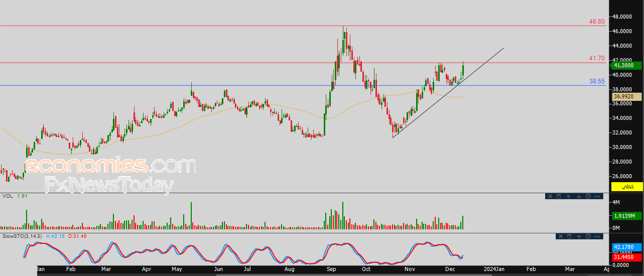Screen dimensions: 644x276
Task: Click the SlowSTO(3,14,3) indicator title
Action: [x=22, y=236]
